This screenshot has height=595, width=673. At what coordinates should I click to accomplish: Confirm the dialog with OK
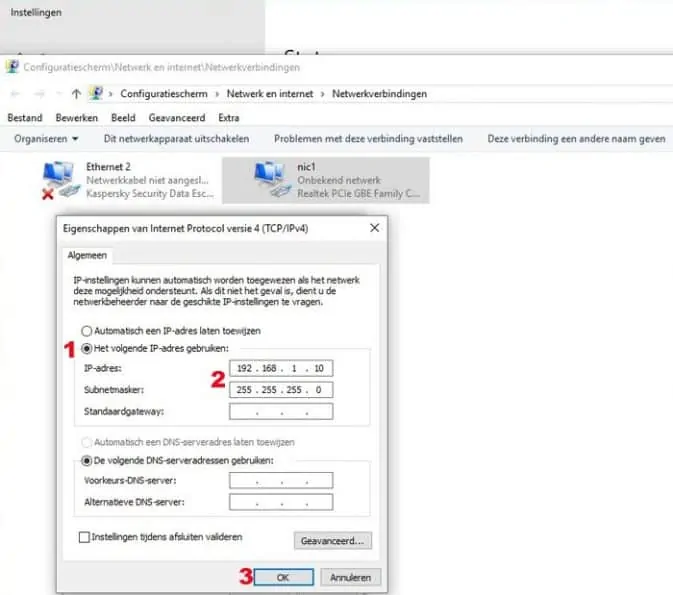284,577
